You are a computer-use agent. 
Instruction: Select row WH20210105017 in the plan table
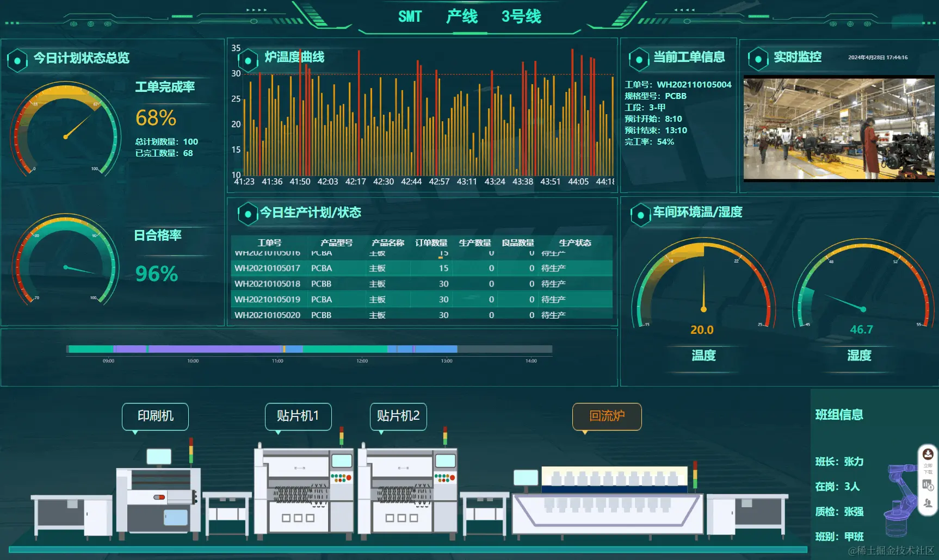pyautogui.click(x=422, y=268)
